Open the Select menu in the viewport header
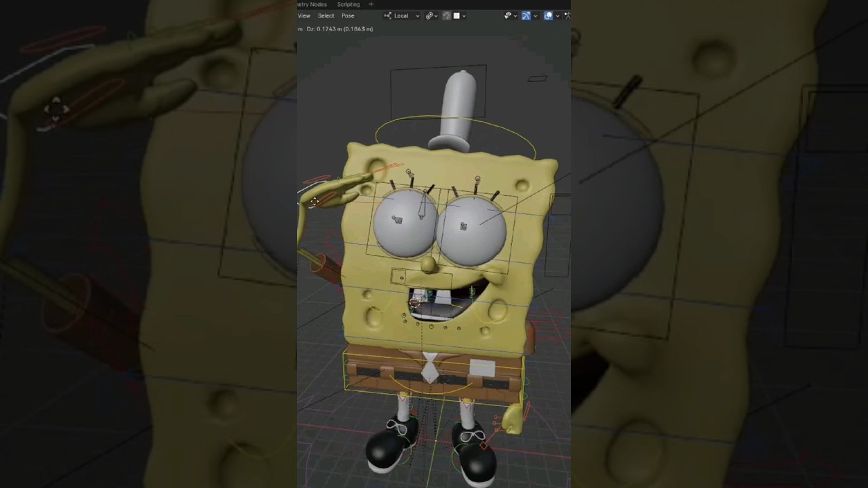The width and height of the screenshot is (868, 488). pos(325,16)
